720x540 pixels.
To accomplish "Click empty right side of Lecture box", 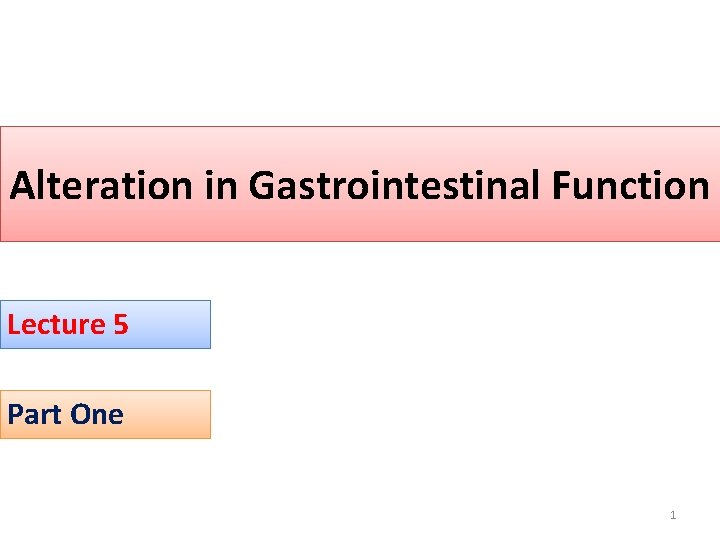I will tap(175, 324).
